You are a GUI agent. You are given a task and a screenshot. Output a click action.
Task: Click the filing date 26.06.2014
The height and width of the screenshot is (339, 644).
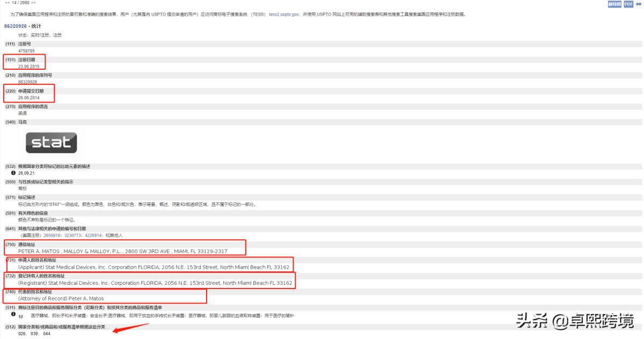[29, 98]
